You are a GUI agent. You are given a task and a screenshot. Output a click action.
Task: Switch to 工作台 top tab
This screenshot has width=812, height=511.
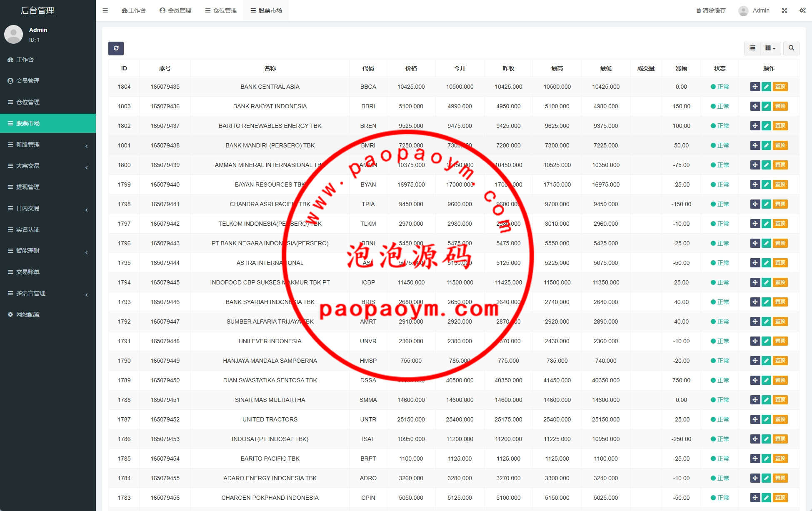coord(133,10)
